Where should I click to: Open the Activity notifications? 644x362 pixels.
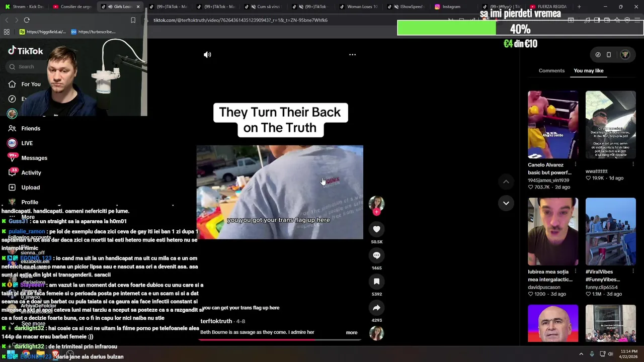25,173
